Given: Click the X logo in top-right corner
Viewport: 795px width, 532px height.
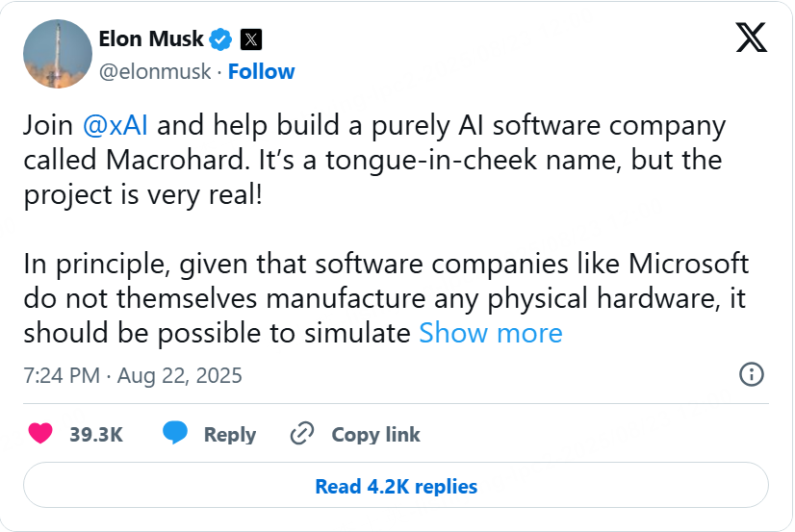Looking at the screenshot, I should (752, 38).
